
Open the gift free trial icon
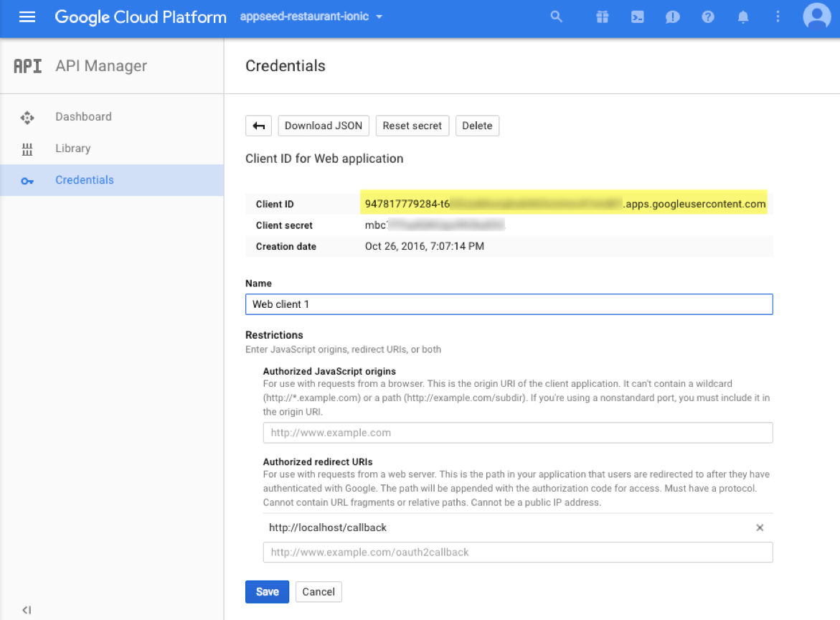(602, 17)
